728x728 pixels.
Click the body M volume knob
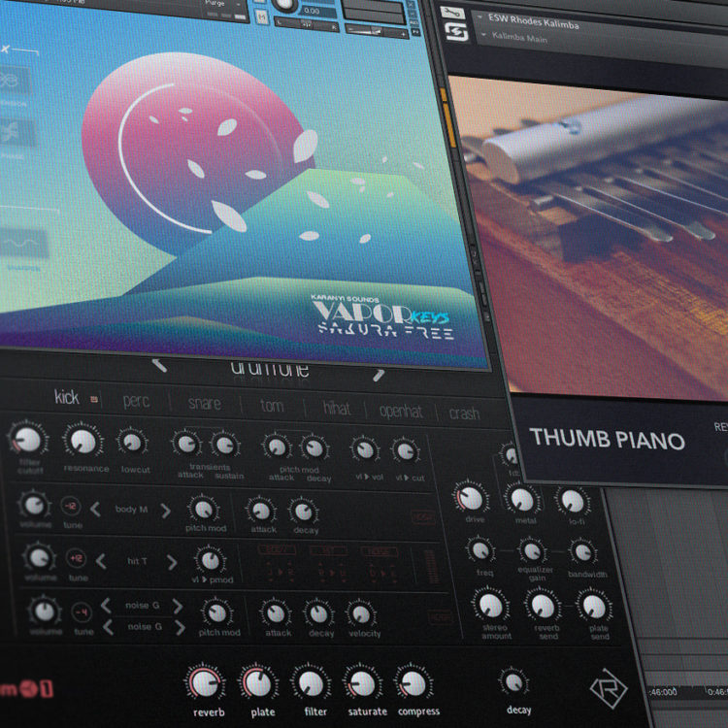point(34,505)
